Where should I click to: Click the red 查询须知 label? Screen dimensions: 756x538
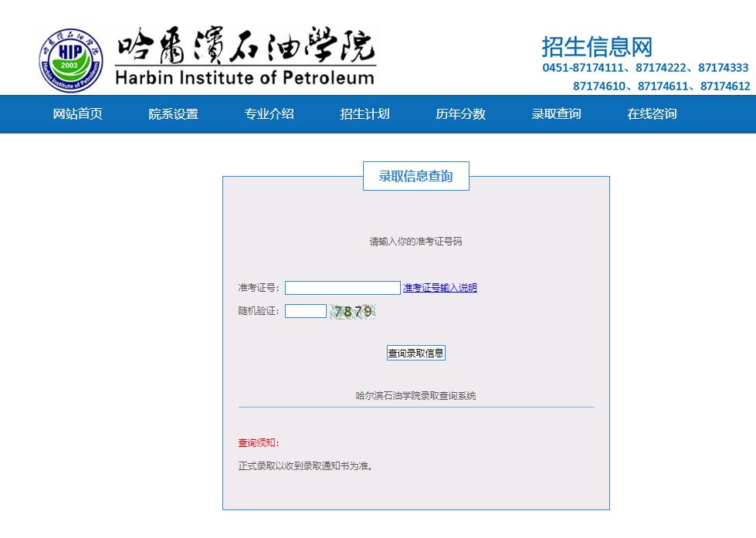pyautogui.click(x=259, y=442)
